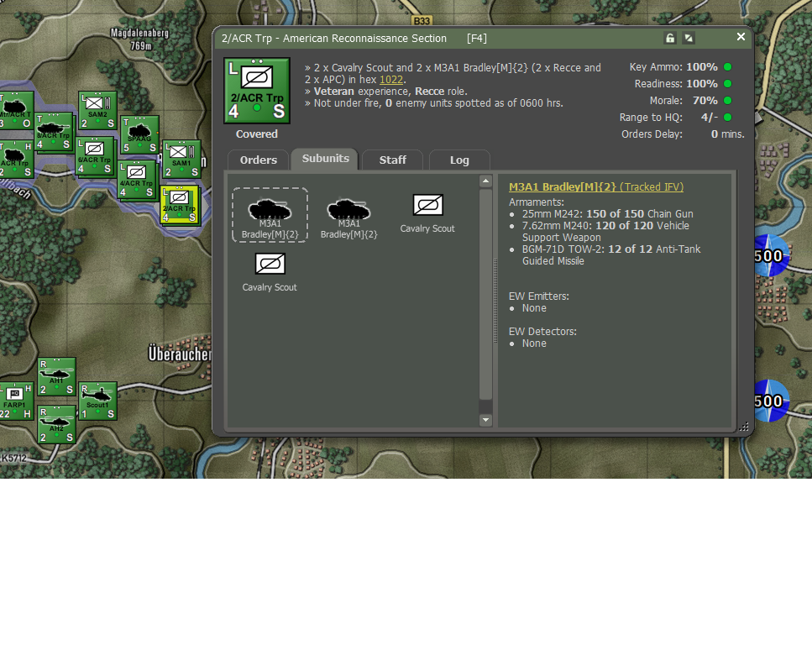This screenshot has width=812, height=645.
Task: Select the AH1 helicopter counter
Action: click(57, 376)
